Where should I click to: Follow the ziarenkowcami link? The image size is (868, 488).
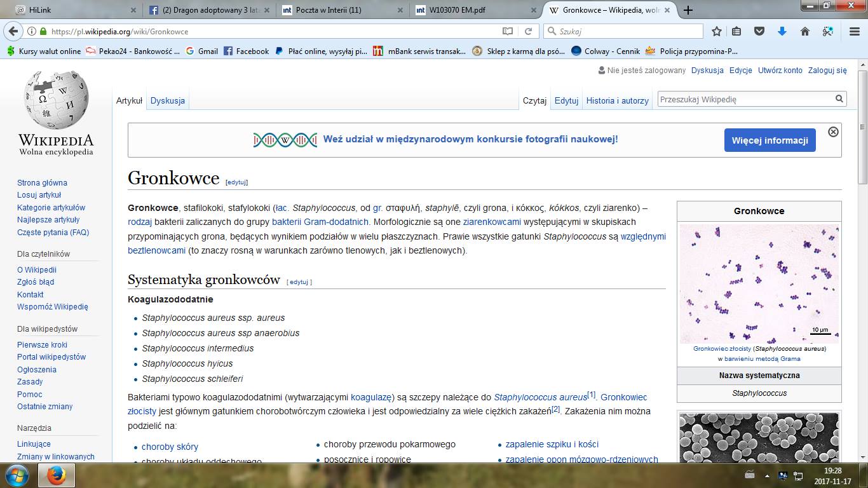[x=492, y=222]
